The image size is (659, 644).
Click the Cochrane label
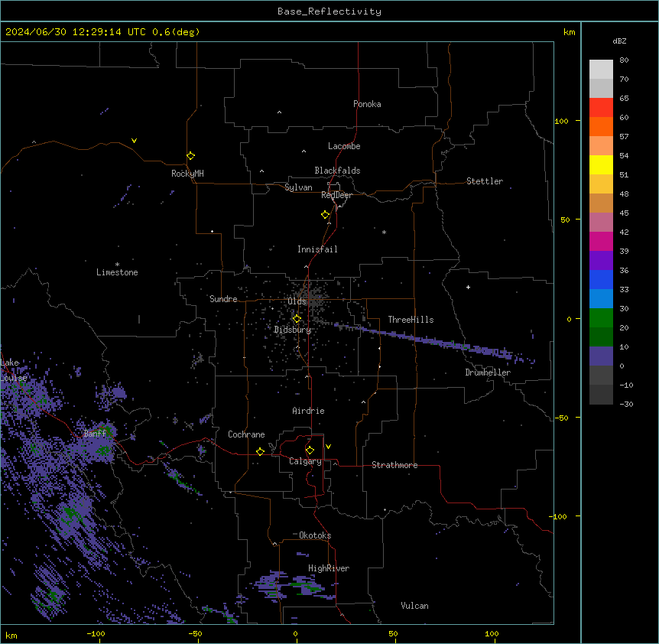pos(246,434)
